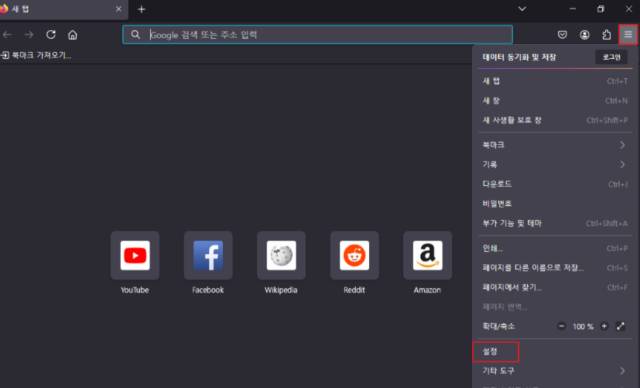Expand the 북마크 submenu

[x=555, y=145]
